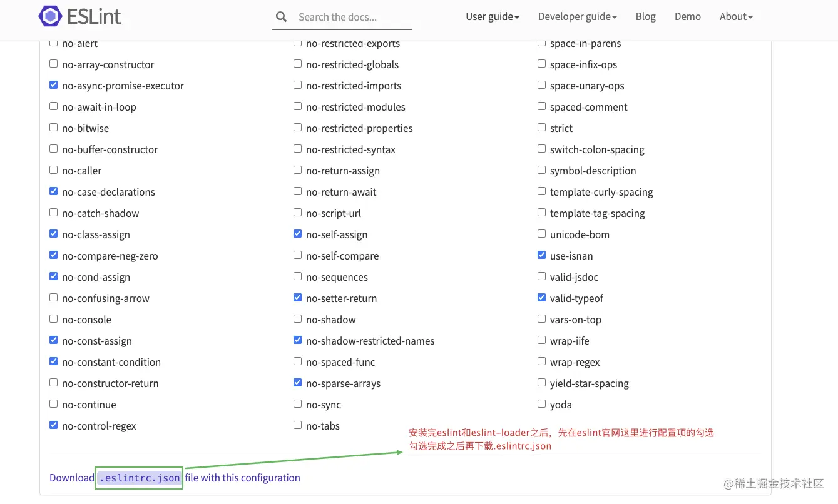This screenshot has width=838, height=504.
Task: Enable the no-restricted-properties rule
Action: click(x=297, y=128)
